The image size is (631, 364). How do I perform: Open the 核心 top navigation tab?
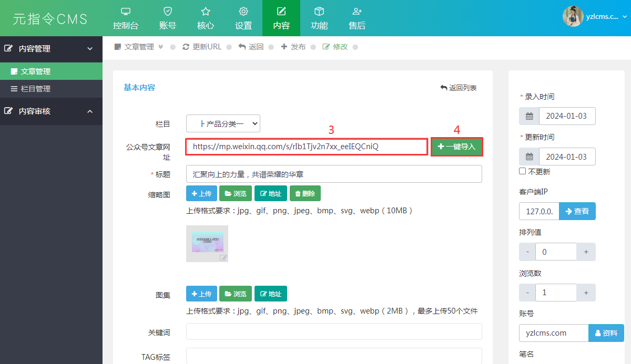[206, 18]
